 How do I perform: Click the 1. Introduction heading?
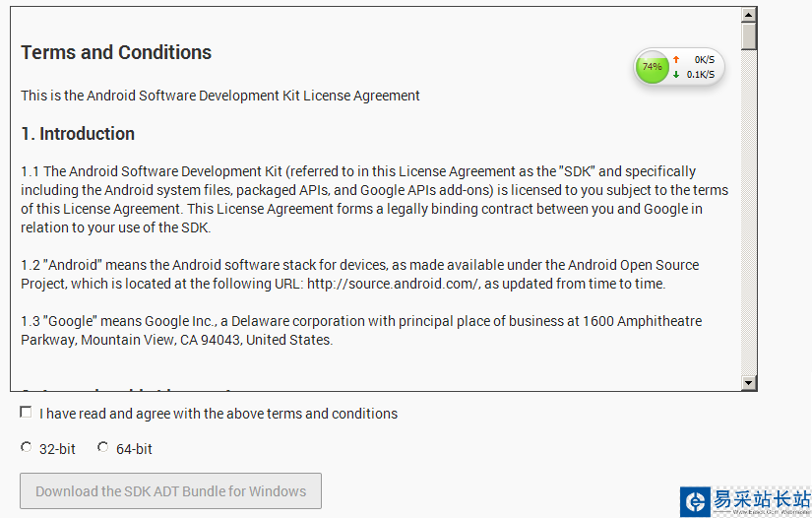coord(78,134)
